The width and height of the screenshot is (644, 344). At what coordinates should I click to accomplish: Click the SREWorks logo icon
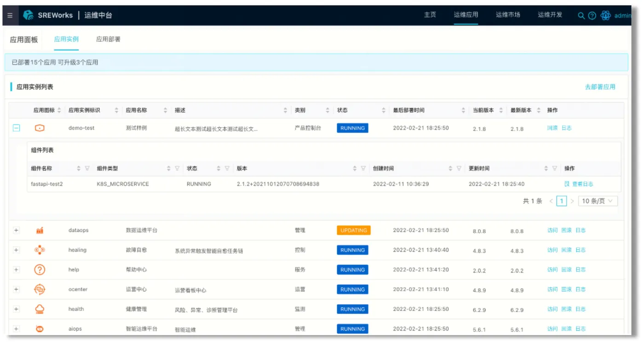pos(28,15)
